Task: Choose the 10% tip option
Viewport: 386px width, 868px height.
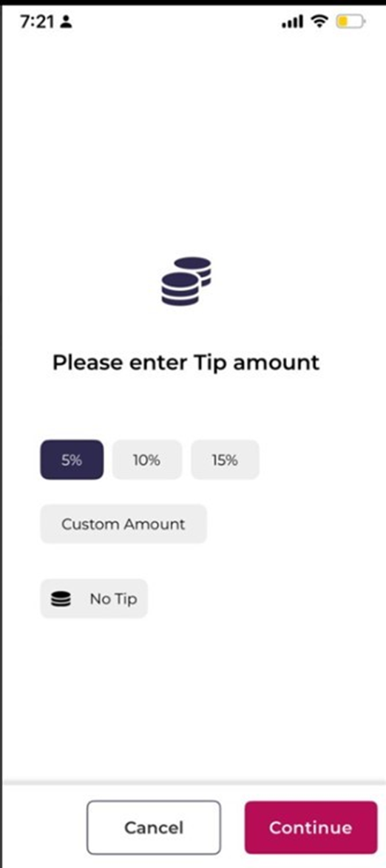Action: pos(146,459)
